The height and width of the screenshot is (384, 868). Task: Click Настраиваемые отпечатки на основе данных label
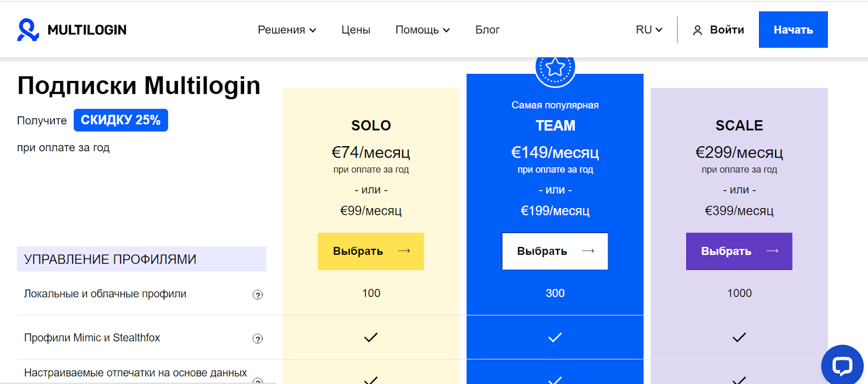coord(136,373)
